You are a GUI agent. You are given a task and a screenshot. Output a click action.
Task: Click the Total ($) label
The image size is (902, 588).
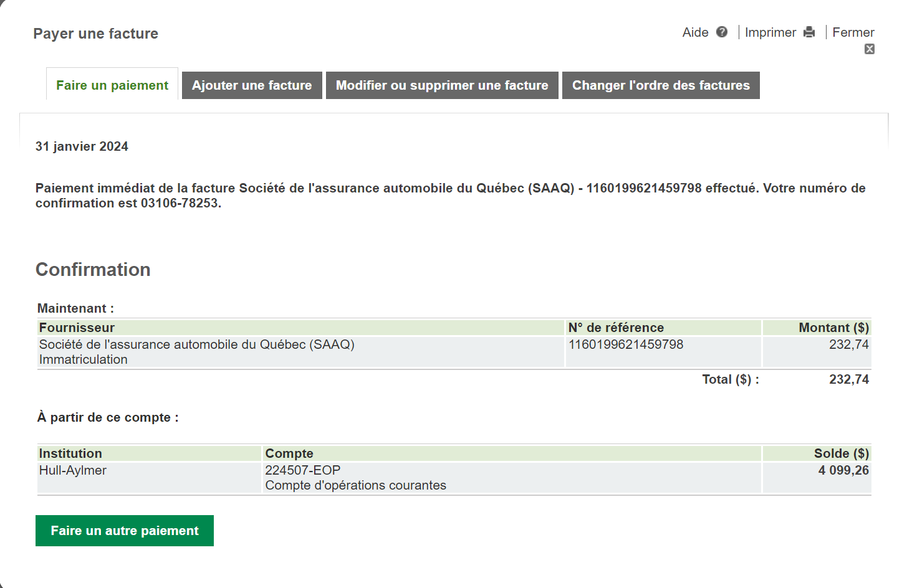pyautogui.click(x=731, y=379)
